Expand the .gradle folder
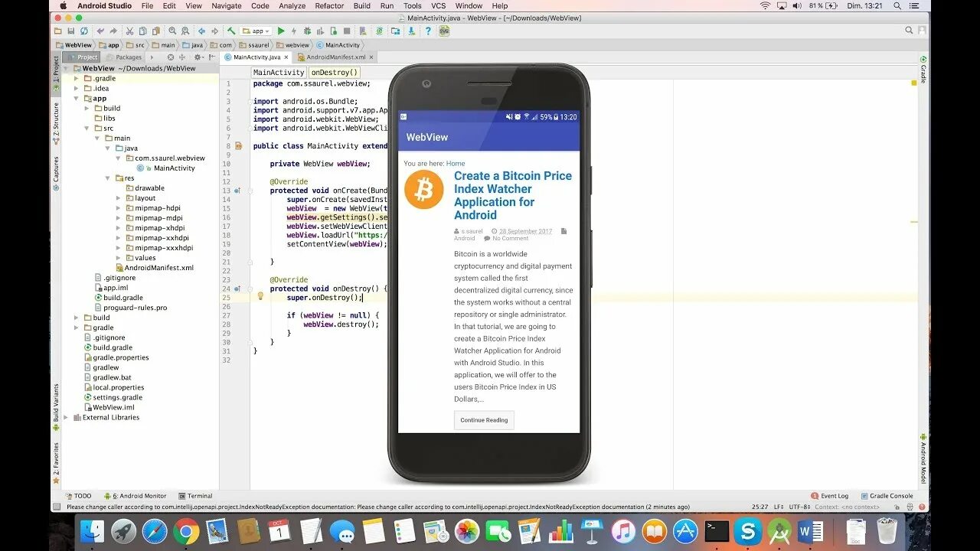 click(77, 78)
